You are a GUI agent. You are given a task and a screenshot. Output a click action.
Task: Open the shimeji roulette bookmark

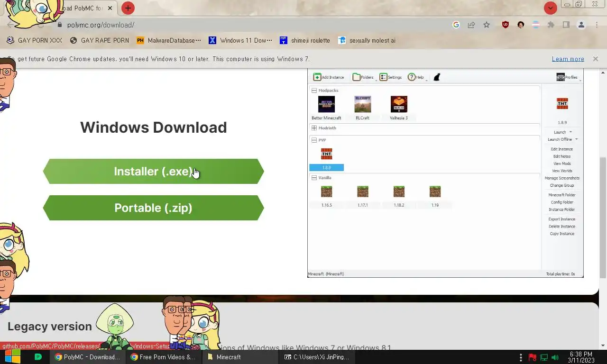[x=305, y=40]
